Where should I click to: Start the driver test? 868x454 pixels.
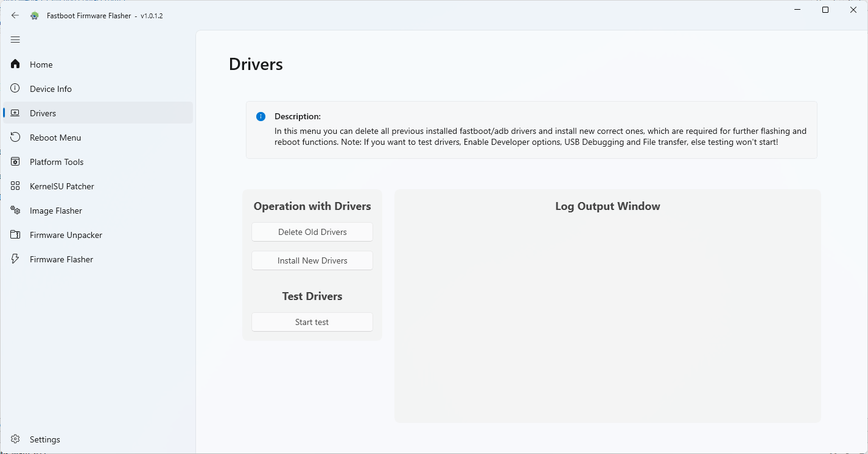(312, 322)
